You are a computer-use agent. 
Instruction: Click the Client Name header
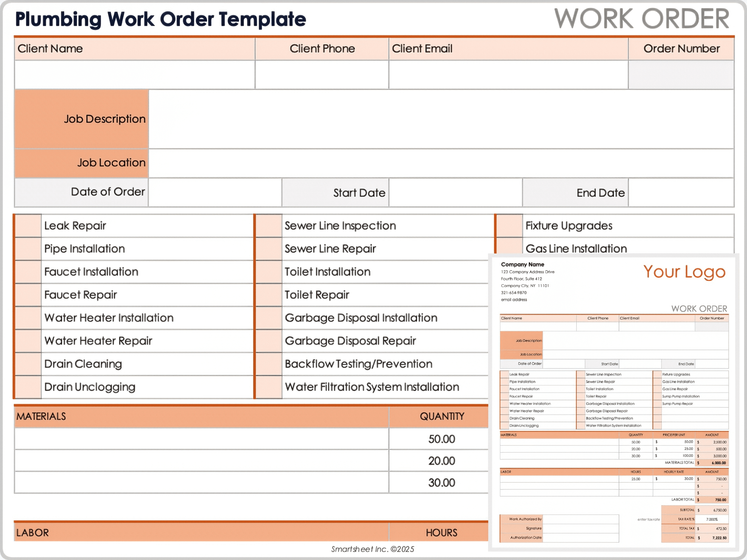[135, 49]
